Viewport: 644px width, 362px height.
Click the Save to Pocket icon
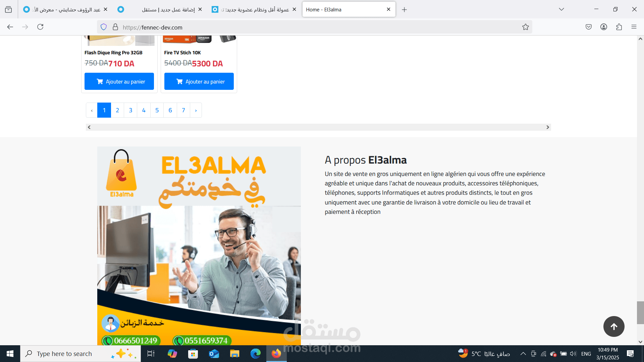coord(589,27)
